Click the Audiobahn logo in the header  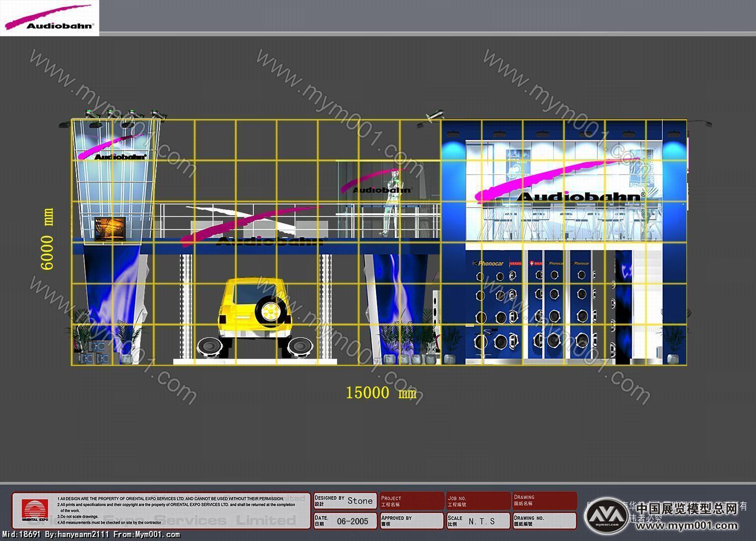click(49, 18)
